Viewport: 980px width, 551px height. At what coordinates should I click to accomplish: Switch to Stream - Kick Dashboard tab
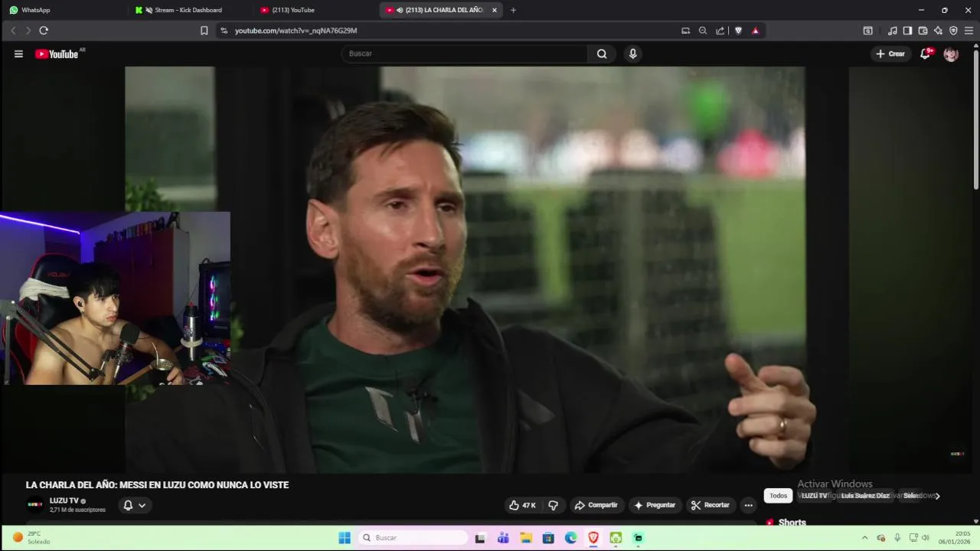[x=188, y=10]
